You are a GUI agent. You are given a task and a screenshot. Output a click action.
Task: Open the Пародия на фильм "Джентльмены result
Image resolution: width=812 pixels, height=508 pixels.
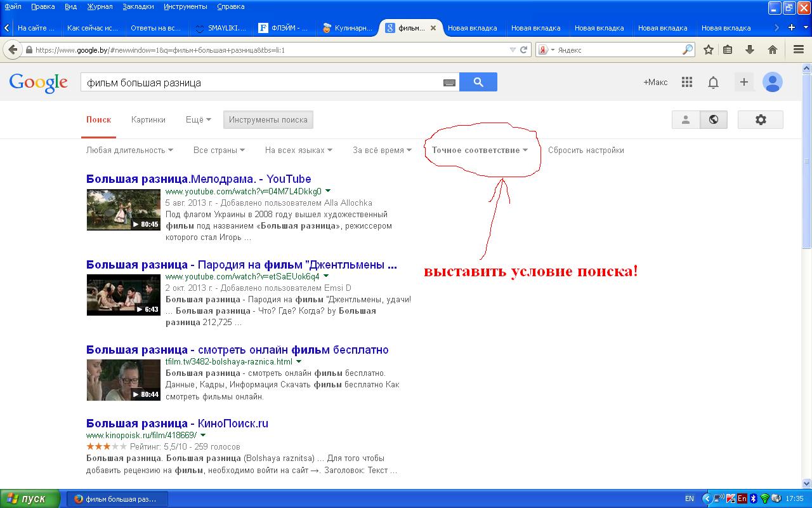click(242, 265)
